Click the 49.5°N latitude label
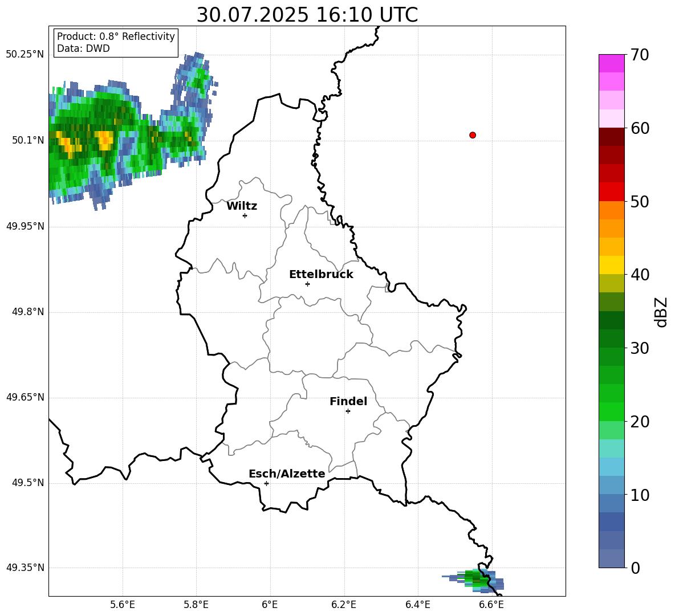This screenshot has height=616, width=675. [28, 483]
